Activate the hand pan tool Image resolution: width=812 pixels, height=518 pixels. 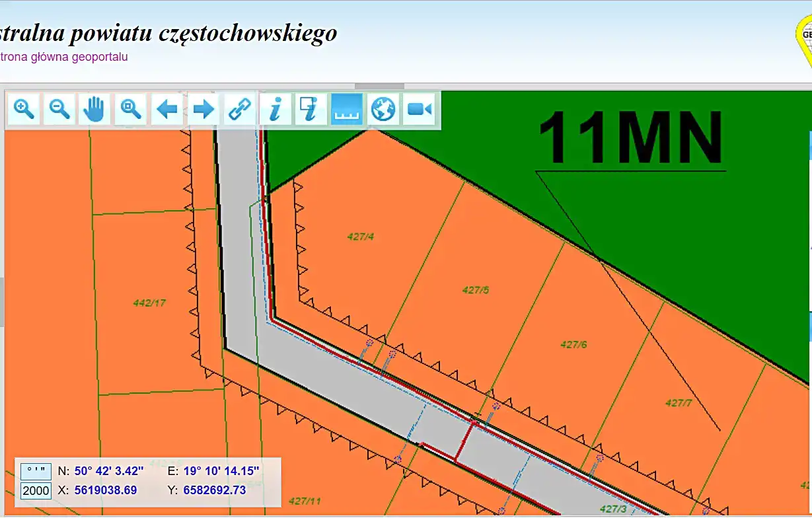pyautogui.click(x=96, y=109)
